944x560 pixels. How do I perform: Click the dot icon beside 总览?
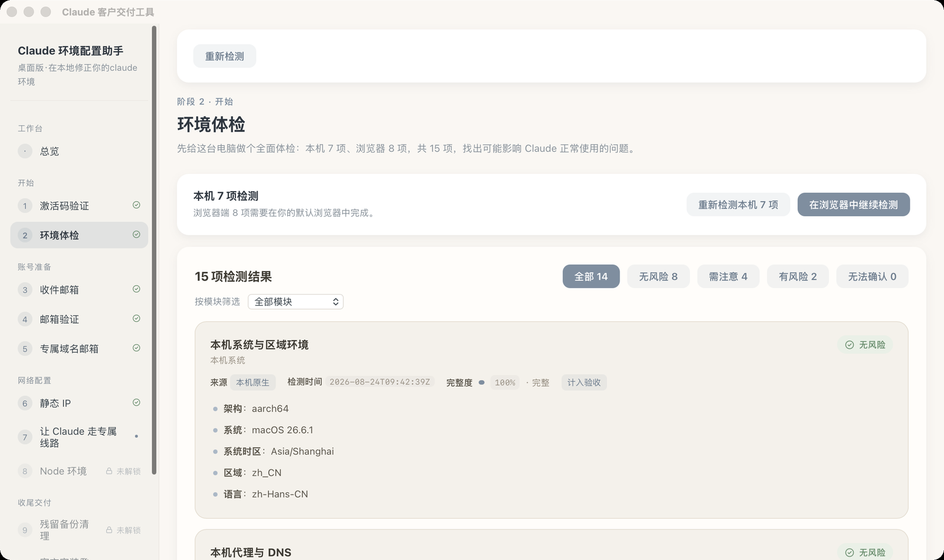pos(25,151)
